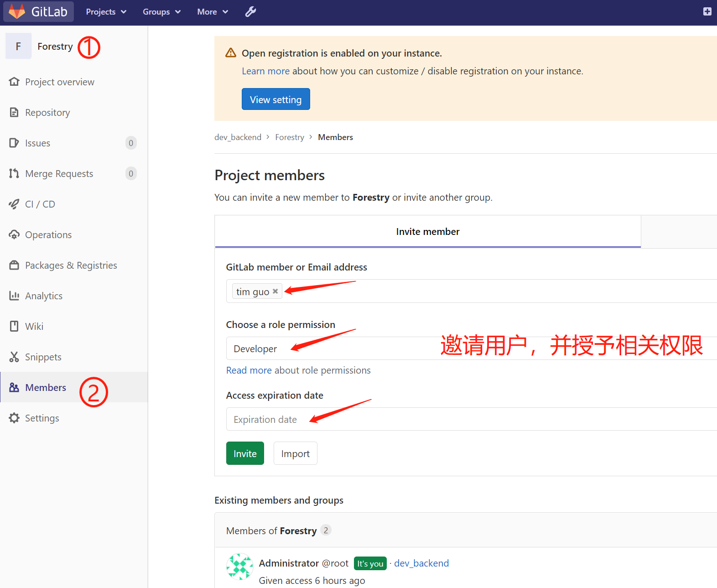Click the Administrator avatar image
The width and height of the screenshot is (717, 588).
(x=240, y=567)
